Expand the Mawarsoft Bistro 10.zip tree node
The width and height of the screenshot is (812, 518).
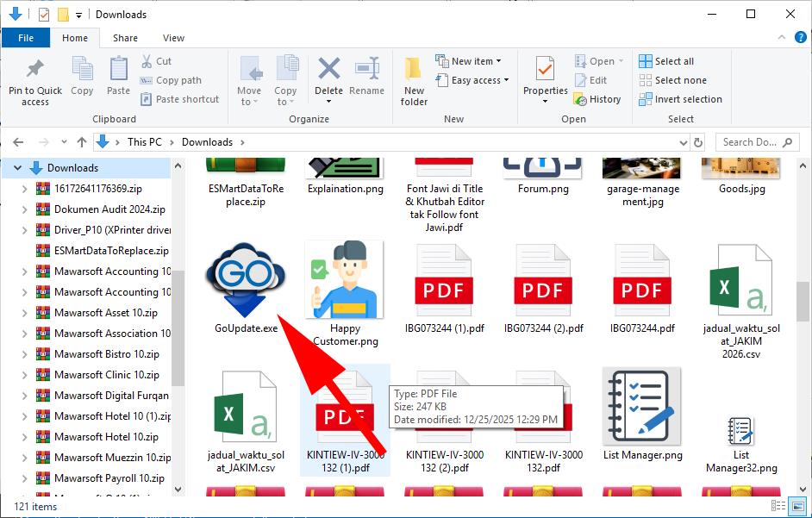point(25,354)
